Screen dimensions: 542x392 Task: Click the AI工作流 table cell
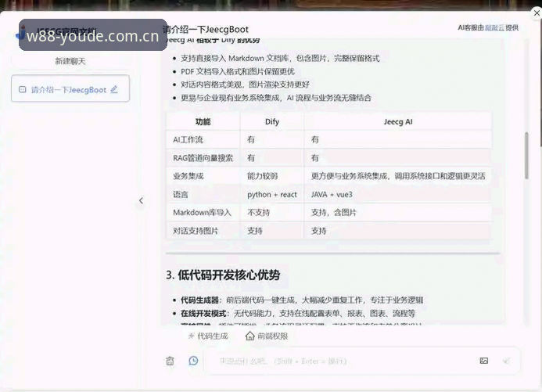coord(203,139)
